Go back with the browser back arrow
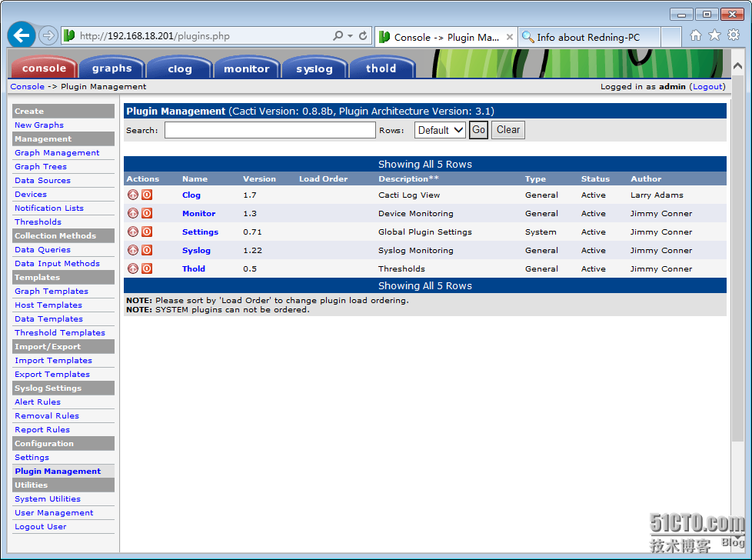The width and height of the screenshot is (752, 560). (x=22, y=35)
